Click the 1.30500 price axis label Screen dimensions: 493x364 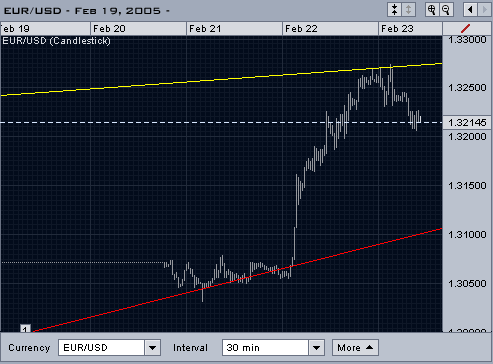pyautogui.click(x=467, y=284)
